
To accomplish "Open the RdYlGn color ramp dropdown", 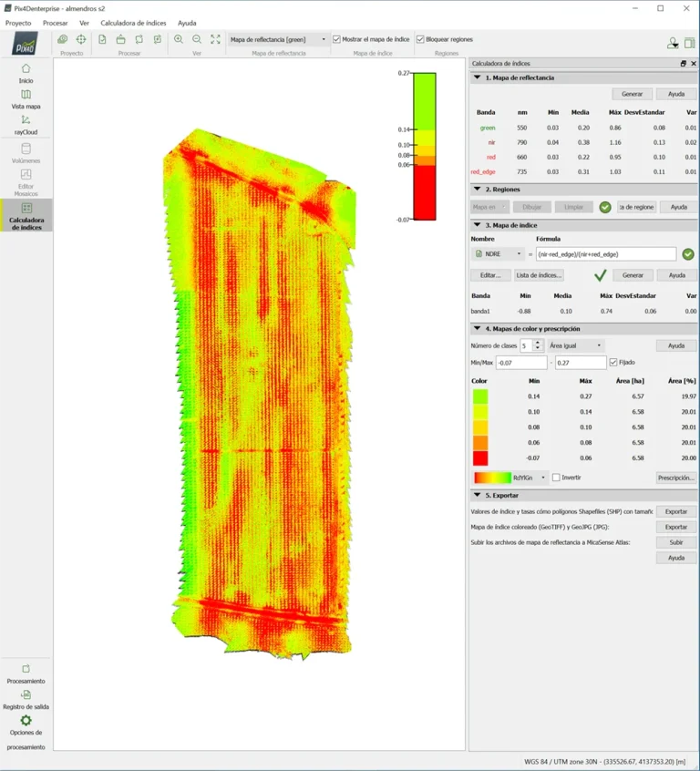I will [510, 478].
